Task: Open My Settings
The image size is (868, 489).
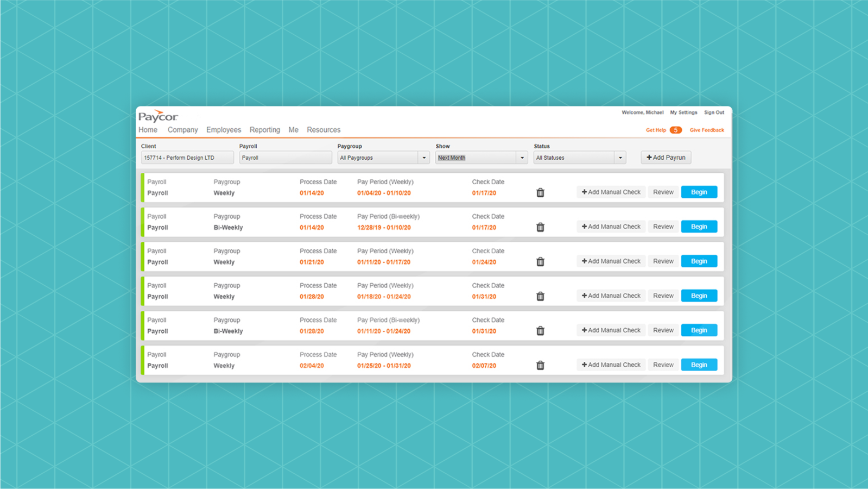Action: click(x=683, y=112)
